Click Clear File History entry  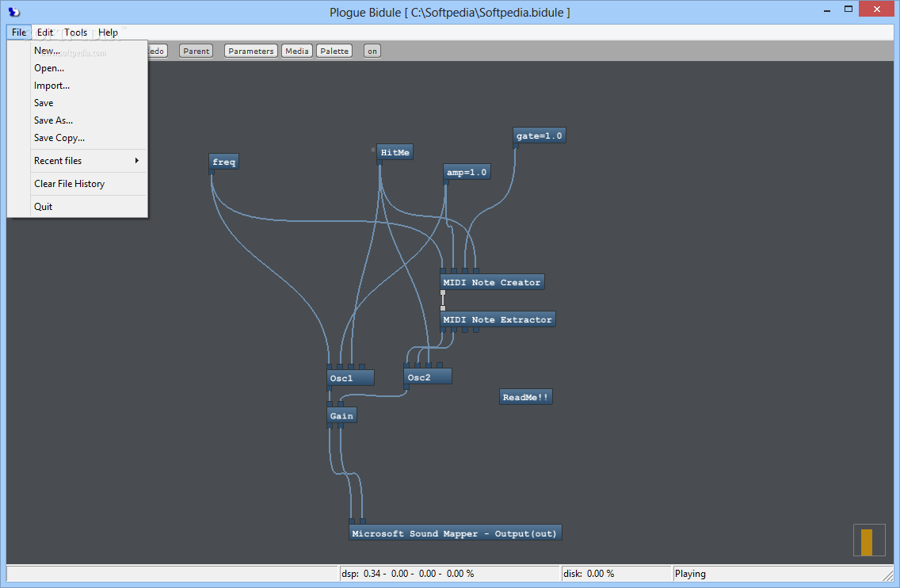(77, 184)
